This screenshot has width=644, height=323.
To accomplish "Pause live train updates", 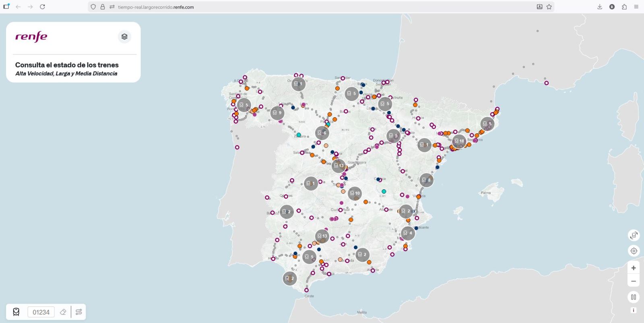I will tap(634, 297).
